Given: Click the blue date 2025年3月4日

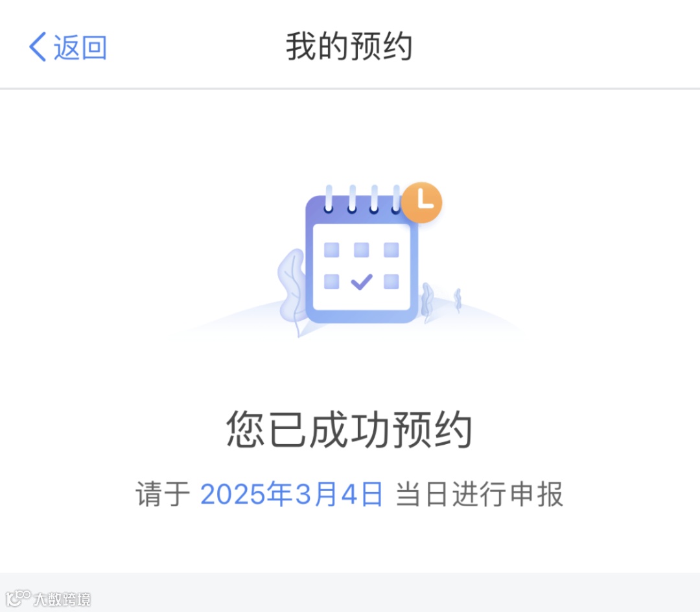Looking at the screenshot, I should click(292, 494).
